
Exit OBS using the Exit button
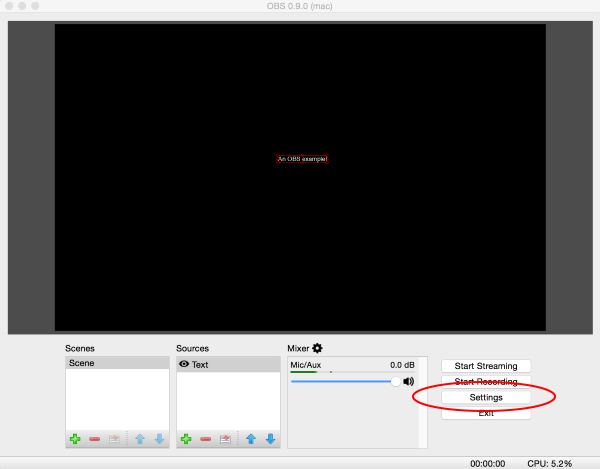point(486,413)
